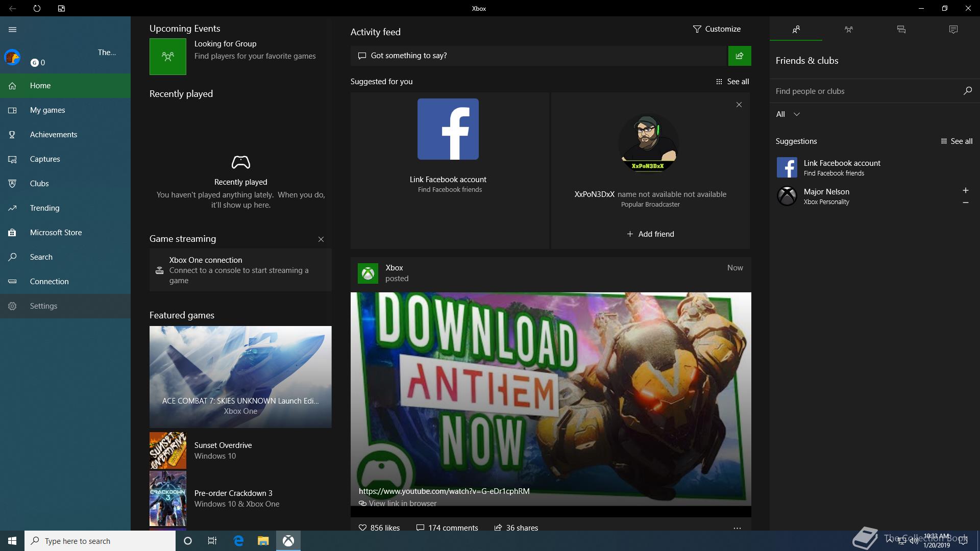Remove Major Nelson suggestion with minus icon
This screenshot has width=980, height=551.
(x=965, y=203)
